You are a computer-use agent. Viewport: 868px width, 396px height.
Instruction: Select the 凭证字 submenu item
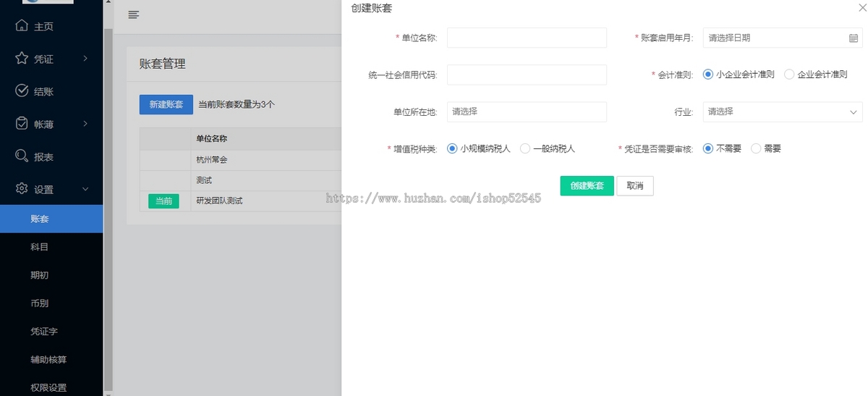click(x=51, y=331)
